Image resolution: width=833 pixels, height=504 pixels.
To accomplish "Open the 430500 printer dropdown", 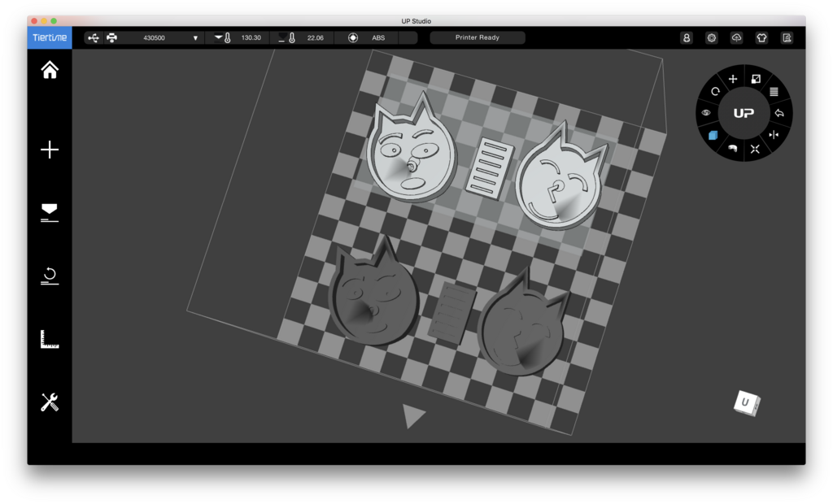I will (x=170, y=37).
